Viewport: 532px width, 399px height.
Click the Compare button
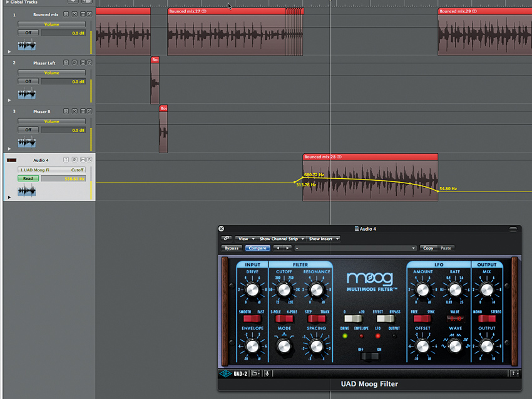click(x=257, y=248)
